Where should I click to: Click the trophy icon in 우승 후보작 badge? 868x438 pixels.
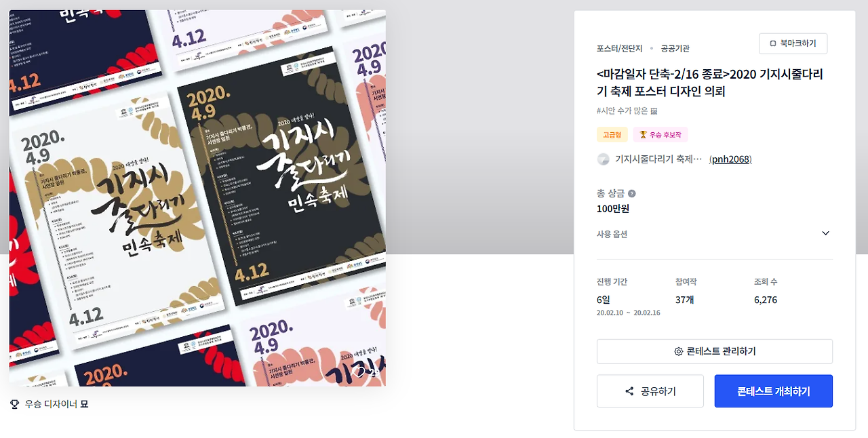pyautogui.click(x=643, y=135)
